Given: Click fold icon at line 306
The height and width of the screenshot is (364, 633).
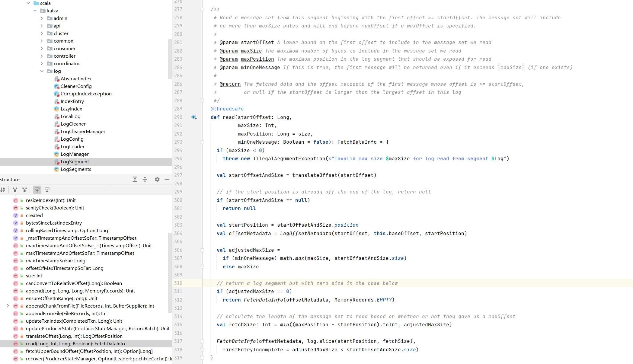Looking at the screenshot, I should pyautogui.click(x=202, y=250).
